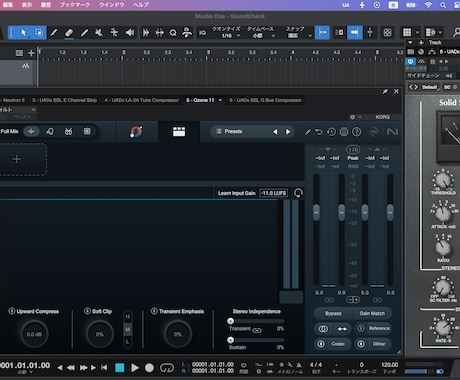Image resolution: width=460 pixels, height=380 pixels.
Task: Open the Ozone help question mark
Action: (357, 132)
